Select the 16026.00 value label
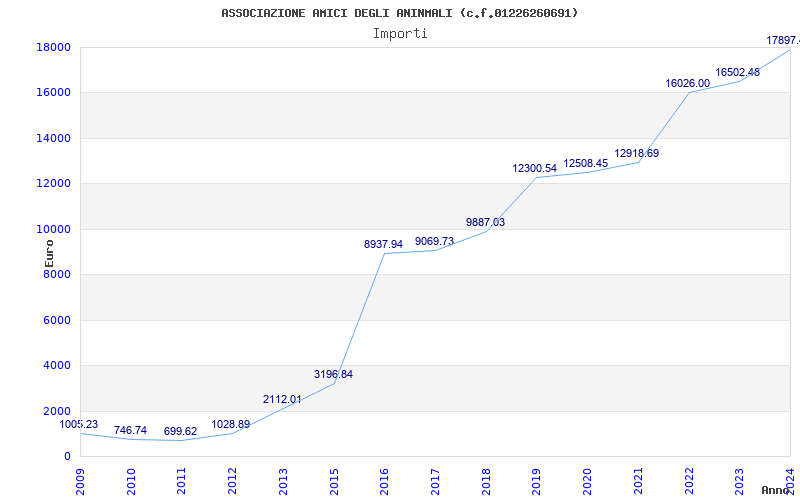The width and height of the screenshot is (800, 500). pos(687,83)
